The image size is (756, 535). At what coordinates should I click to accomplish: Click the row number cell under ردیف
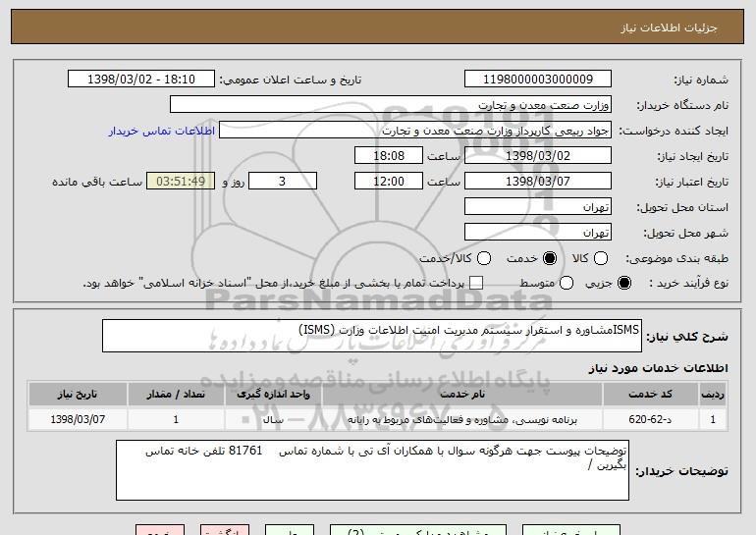(x=713, y=419)
